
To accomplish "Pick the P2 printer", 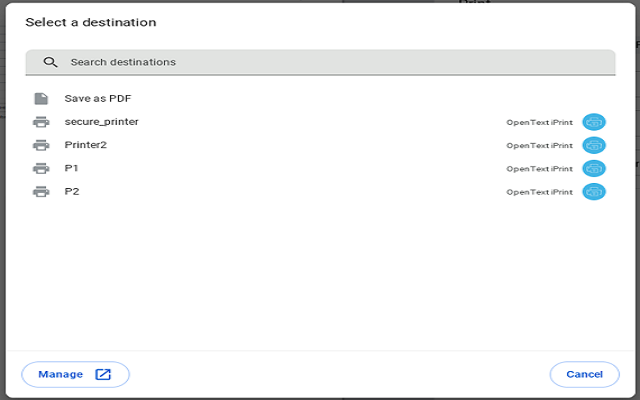I will pos(72,191).
